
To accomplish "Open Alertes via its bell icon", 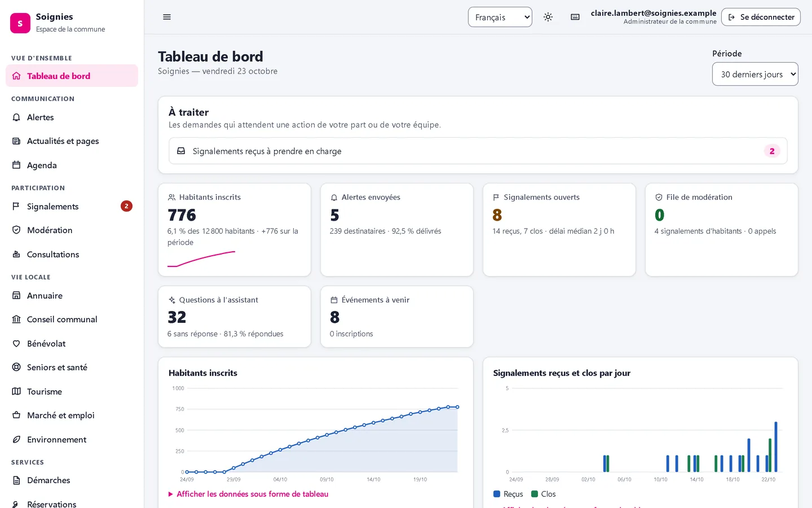I will [16, 117].
